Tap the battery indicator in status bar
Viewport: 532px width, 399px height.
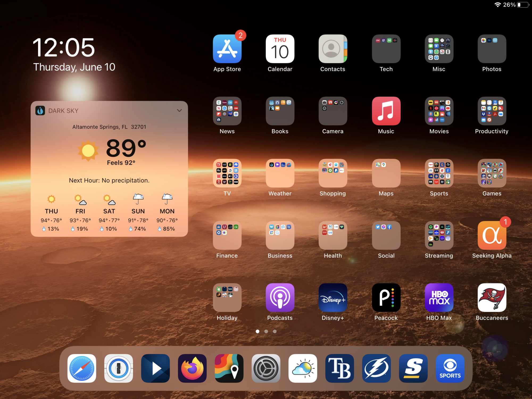[523, 5]
